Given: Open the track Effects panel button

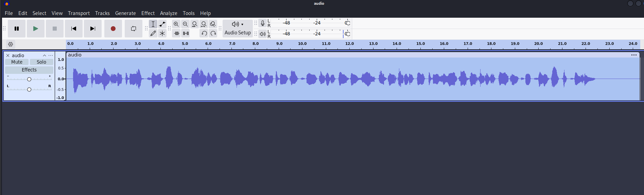Looking at the screenshot, I should [29, 70].
